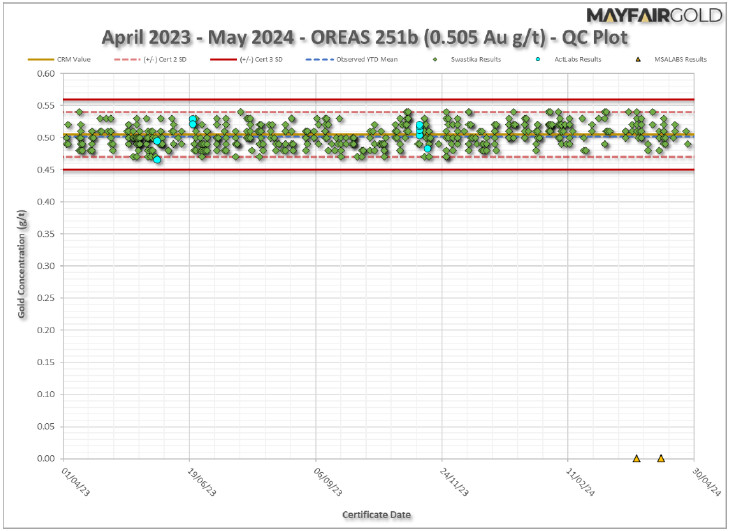Click the 24/11/23 date label
This screenshot has height=531, width=729.
pyautogui.click(x=454, y=482)
